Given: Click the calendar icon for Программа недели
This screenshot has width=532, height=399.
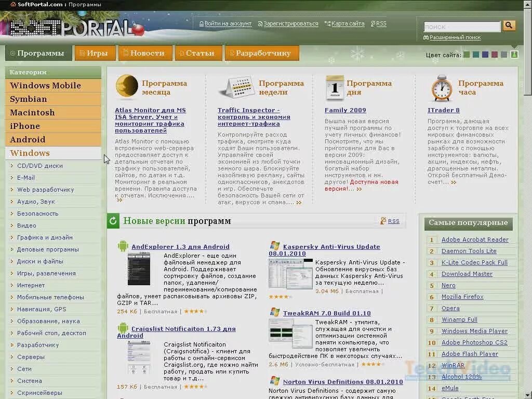Looking at the screenshot, I should 237,87.
